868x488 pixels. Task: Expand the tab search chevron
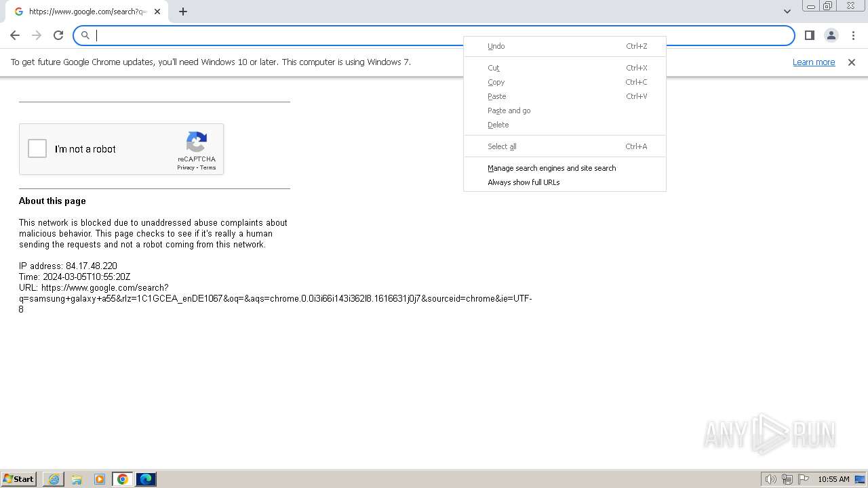(x=787, y=12)
